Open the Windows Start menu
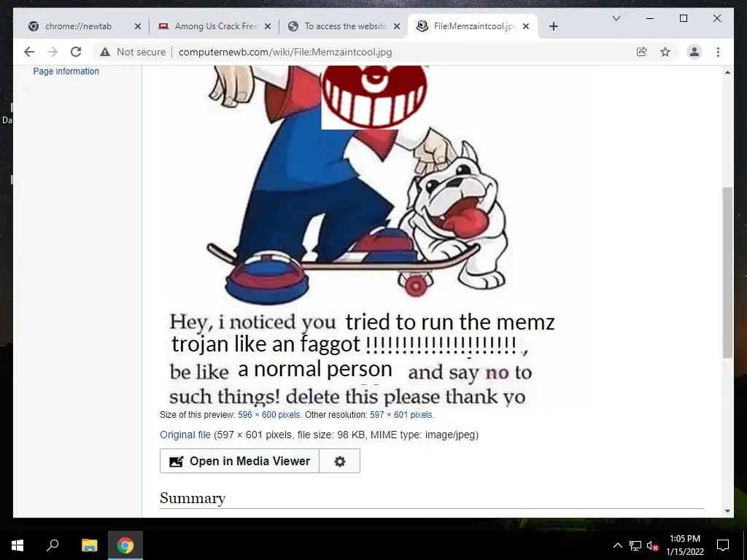Screen dimensions: 747x560 tap(18, 545)
